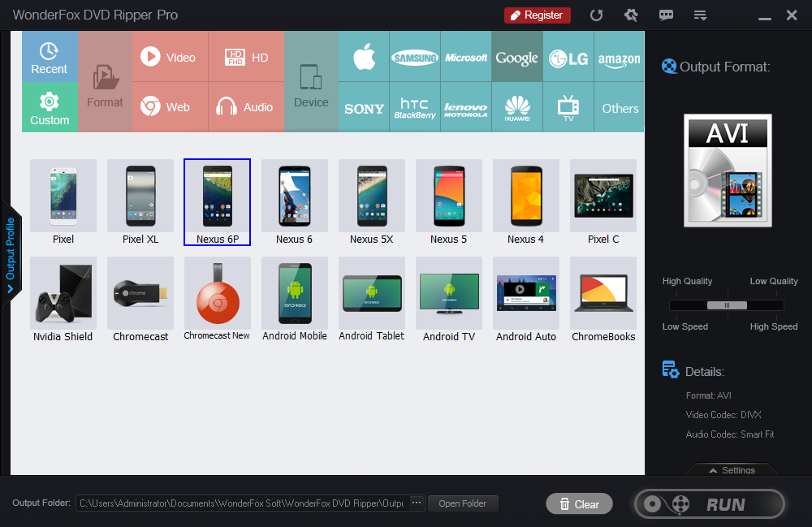Choose the Web format group

click(x=171, y=107)
